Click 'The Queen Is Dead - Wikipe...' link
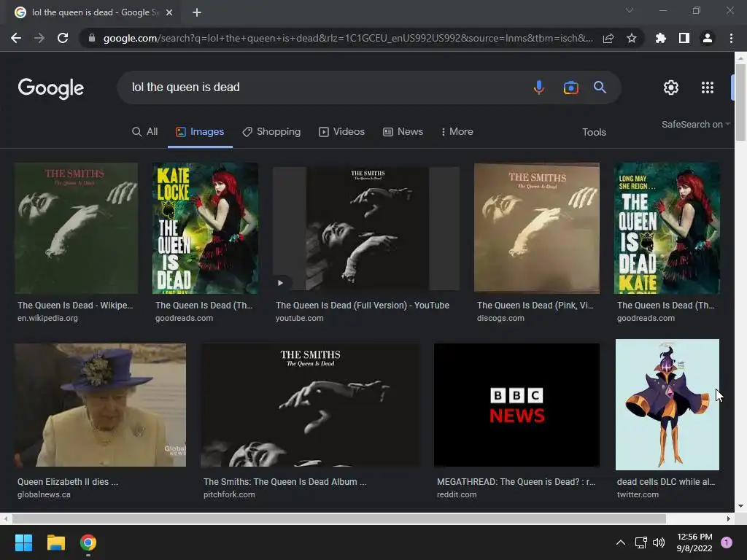Image resolution: width=747 pixels, height=560 pixels. [75, 306]
